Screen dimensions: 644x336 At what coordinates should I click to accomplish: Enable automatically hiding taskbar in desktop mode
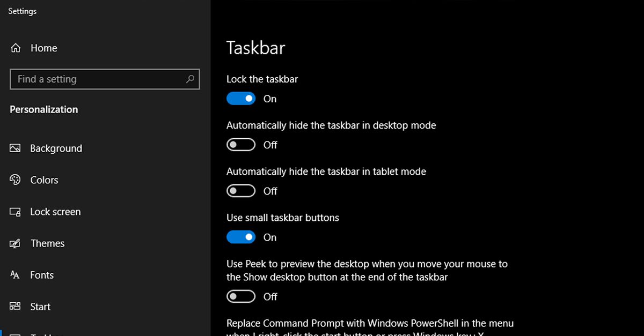(241, 145)
